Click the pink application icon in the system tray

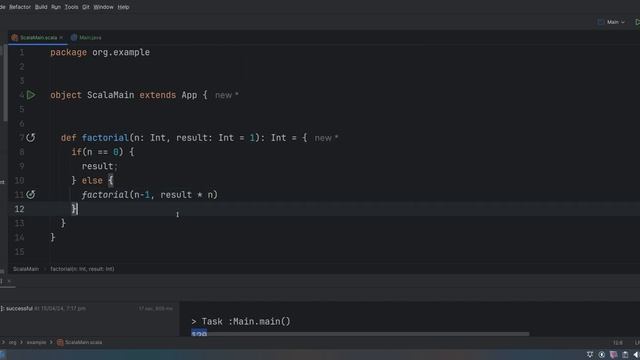pyautogui.click(x=613, y=355)
